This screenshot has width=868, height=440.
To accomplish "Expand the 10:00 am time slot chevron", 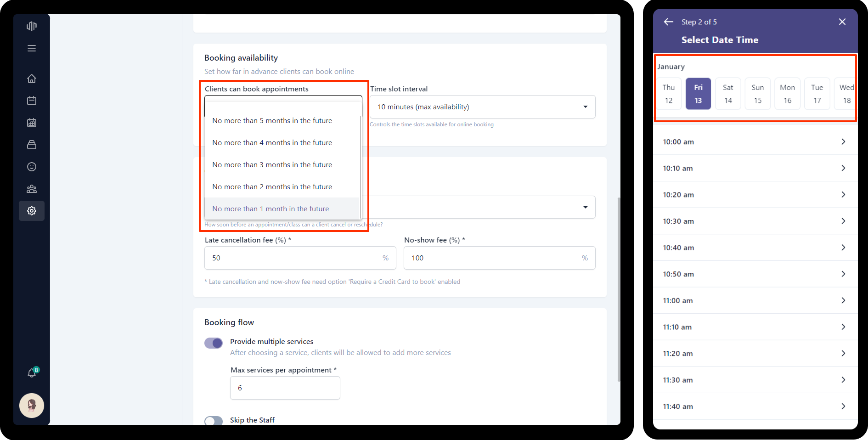I will [x=843, y=141].
